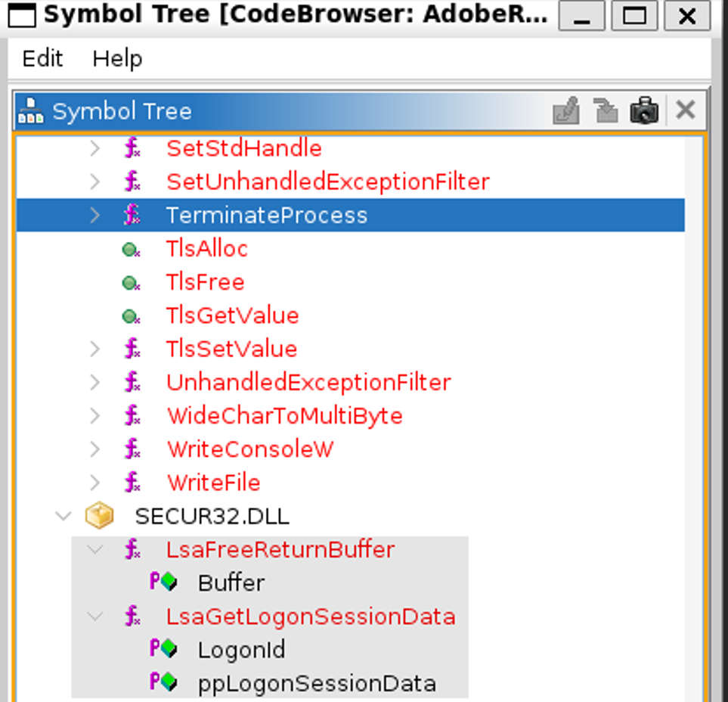Select the LogonId parameter
Screen dimensions: 728x702
coord(241,650)
